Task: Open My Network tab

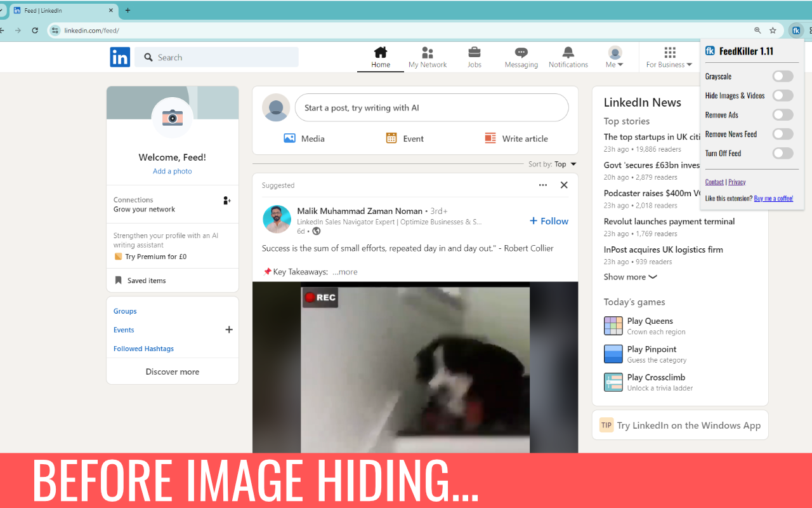Action: 428,57
